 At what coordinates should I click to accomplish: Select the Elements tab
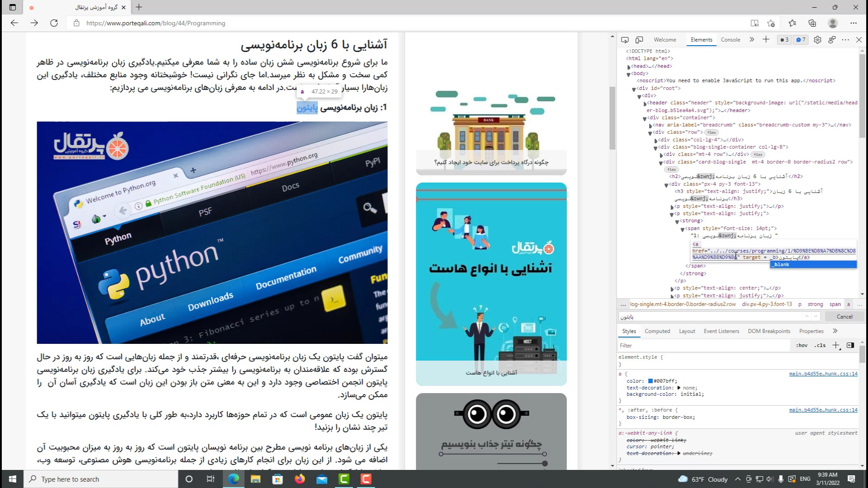pyautogui.click(x=701, y=40)
